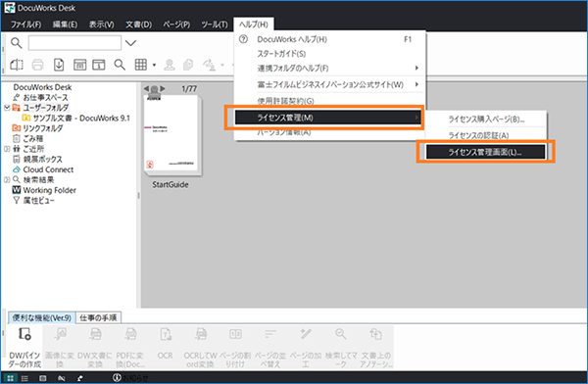Select ごみ箱 in the tree

(33, 139)
